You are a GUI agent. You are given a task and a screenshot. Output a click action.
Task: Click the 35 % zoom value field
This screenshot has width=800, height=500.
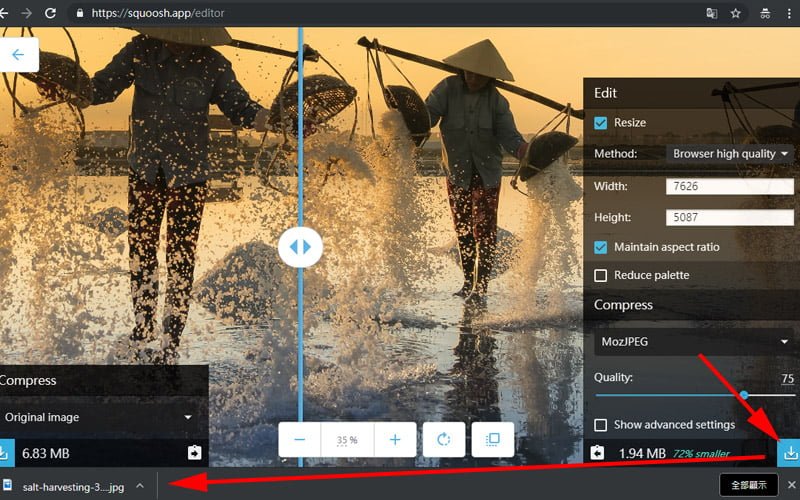[x=347, y=440]
